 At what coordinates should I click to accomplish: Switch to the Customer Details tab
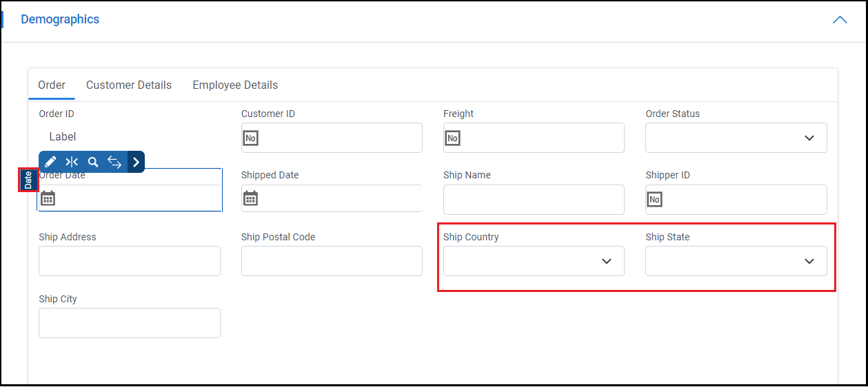129,85
